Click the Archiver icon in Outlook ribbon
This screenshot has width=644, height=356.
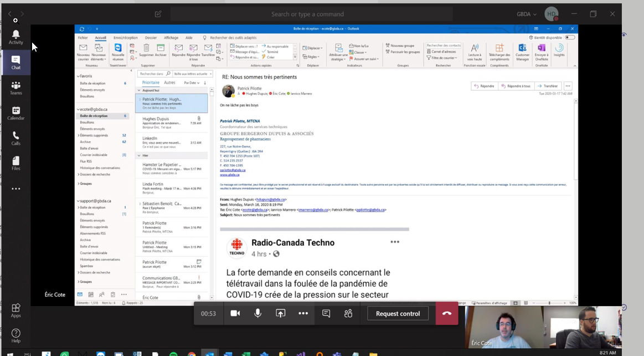(x=161, y=50)
